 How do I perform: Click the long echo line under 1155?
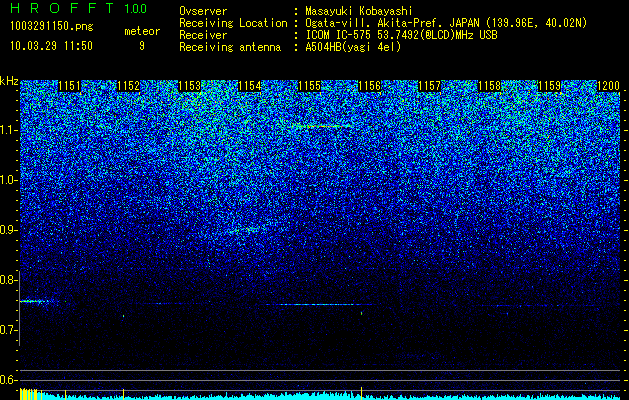(319, 305)
